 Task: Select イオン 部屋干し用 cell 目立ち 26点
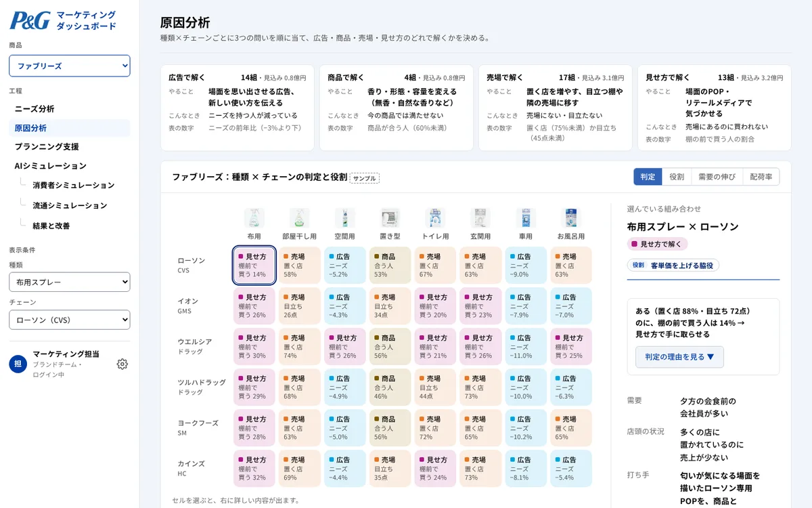click(300, 306)
